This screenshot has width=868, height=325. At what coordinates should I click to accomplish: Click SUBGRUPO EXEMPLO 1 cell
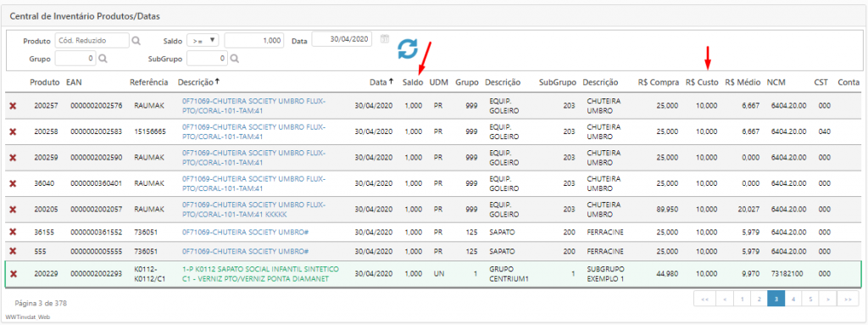click(x=605, y=274)
